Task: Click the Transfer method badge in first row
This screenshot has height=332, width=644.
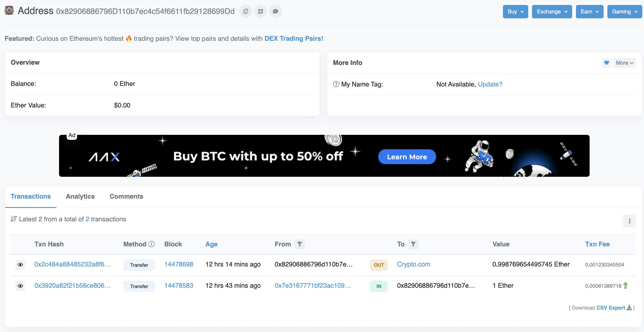Action: [139, 265]
